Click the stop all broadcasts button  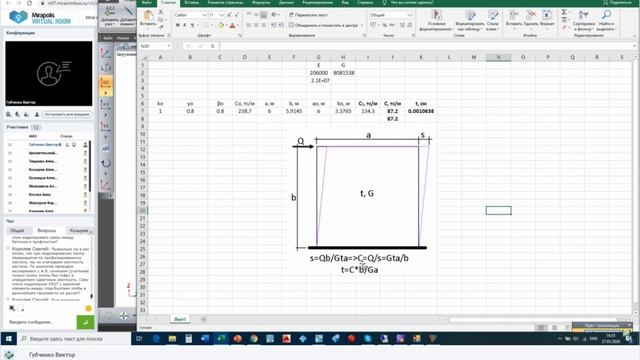point(67,115)
